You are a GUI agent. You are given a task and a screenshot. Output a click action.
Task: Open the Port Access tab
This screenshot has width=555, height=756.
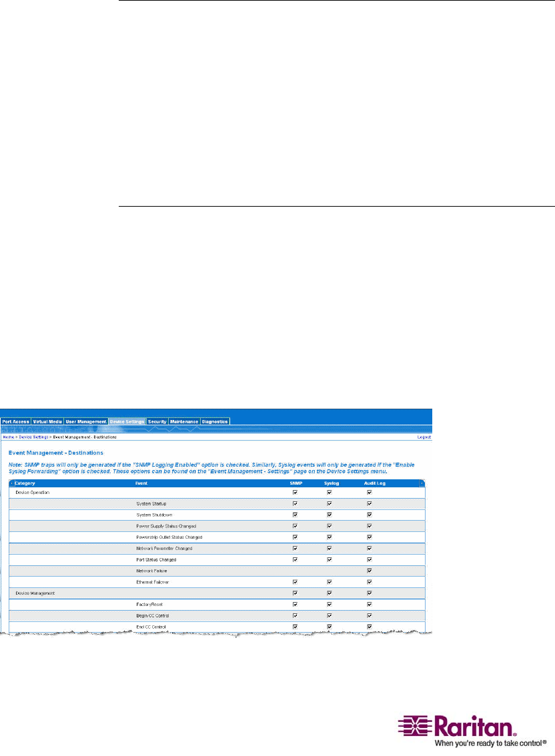point(15,421)
